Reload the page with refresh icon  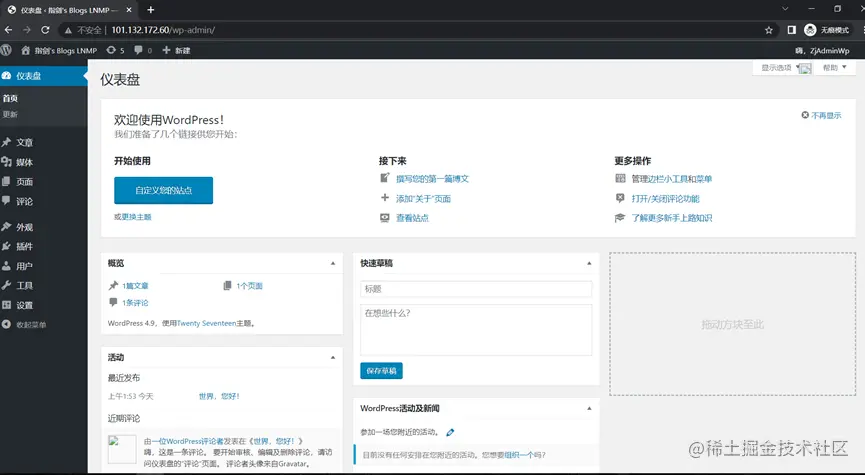pyautogui.click(x=45, y=30)
